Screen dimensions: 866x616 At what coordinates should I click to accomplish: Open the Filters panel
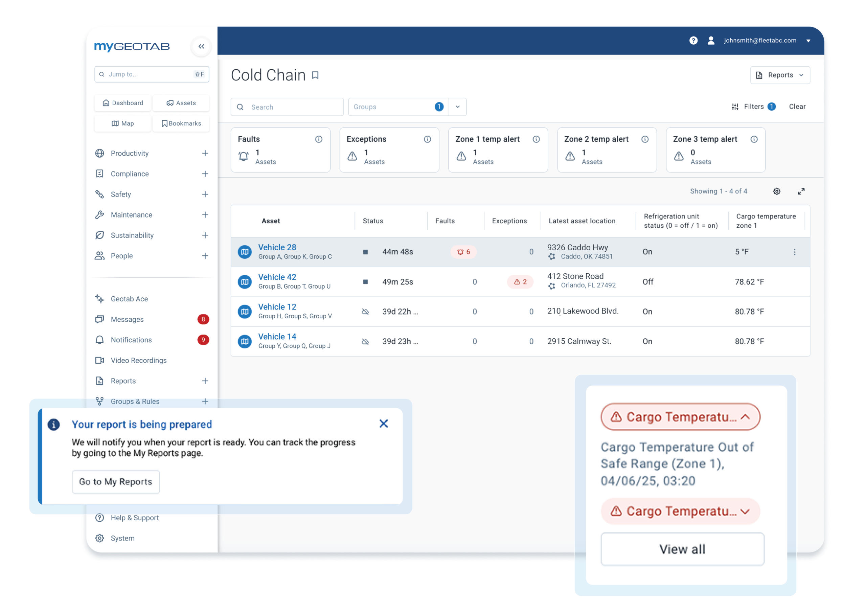tap(753, 107)
